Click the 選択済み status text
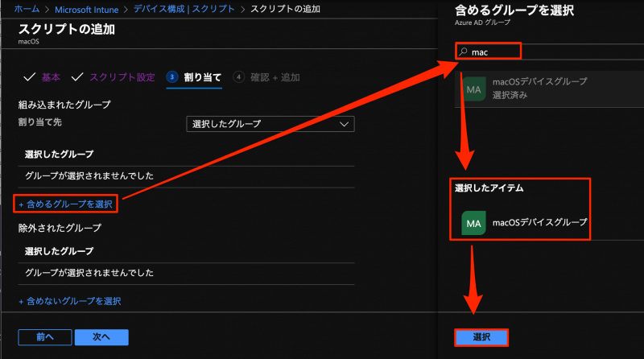This screenshot has height=359, width=644. [510, 95]
